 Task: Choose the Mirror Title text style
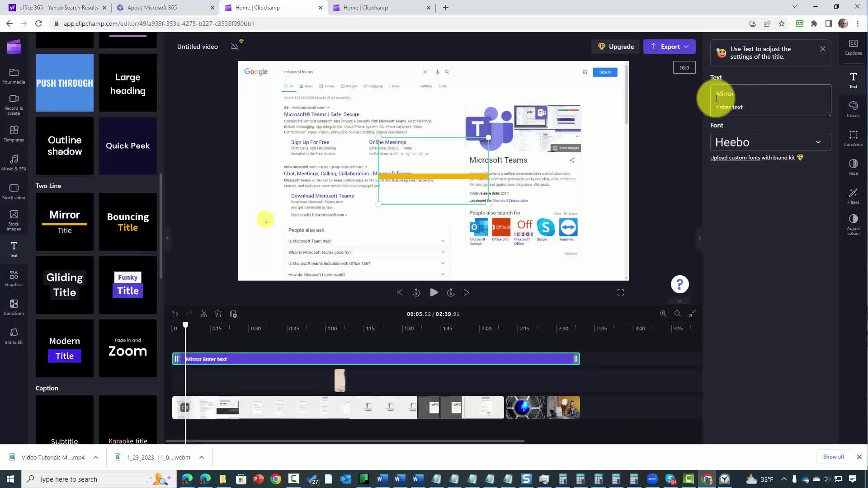(65, 222)
